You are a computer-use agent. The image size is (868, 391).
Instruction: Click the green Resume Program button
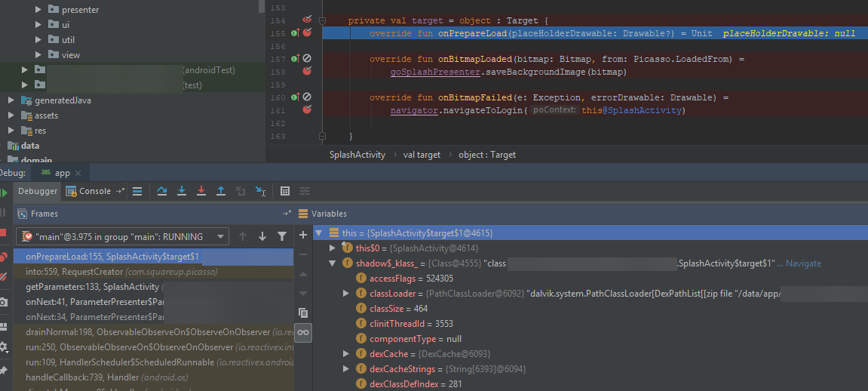coord(3,192)
